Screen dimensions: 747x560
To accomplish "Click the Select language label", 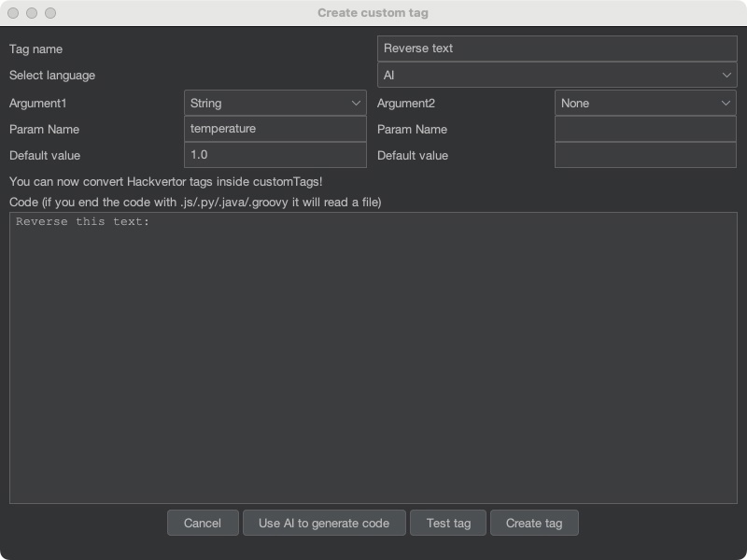I will coord(52,75).
